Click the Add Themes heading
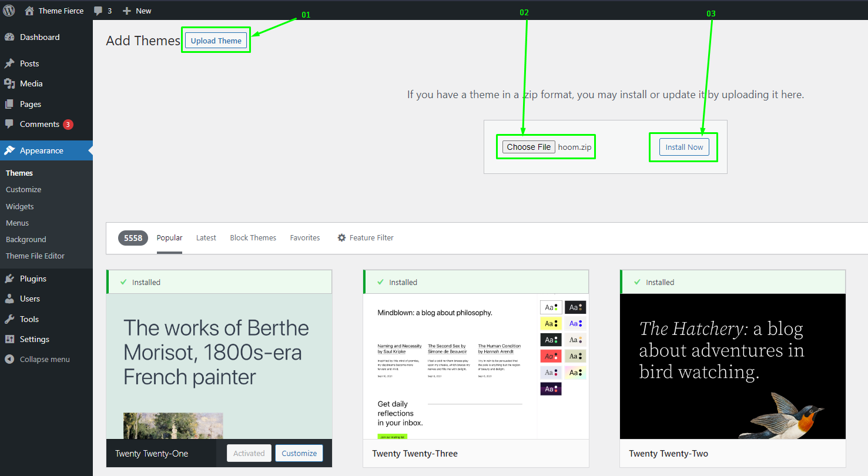Viewport: 868px width, 476px height. [x=143, y=41]
